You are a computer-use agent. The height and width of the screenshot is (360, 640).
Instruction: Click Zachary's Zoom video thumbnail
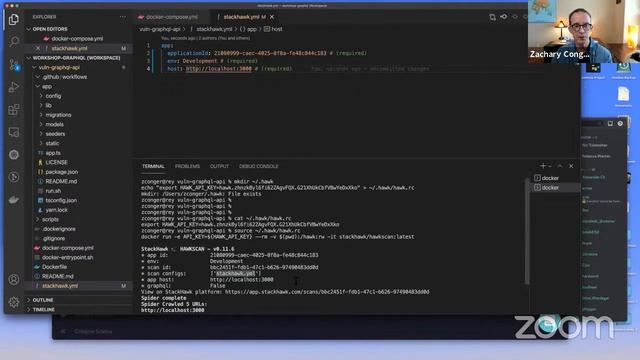(584, 31)
